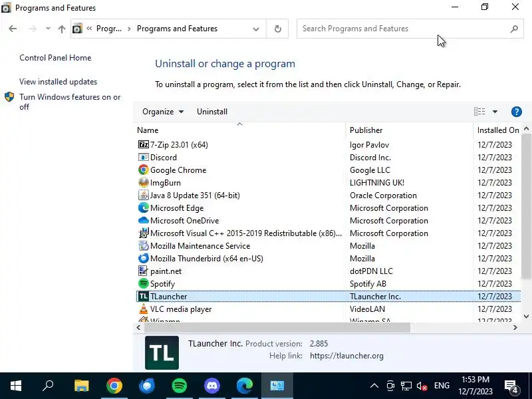Click the horizontal scrollbar right arrow

pyautogui.click(x=515, y=327)
